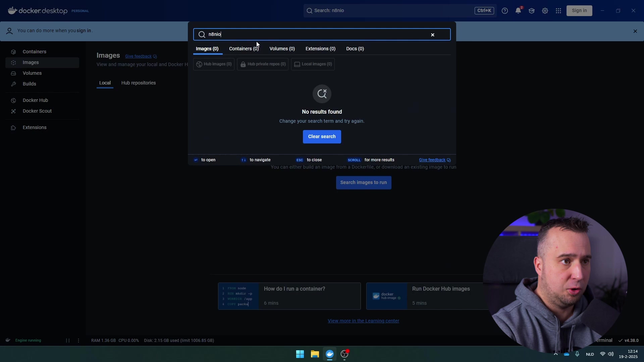Click Search images to run button
The height and width of the screenshot is (362, 644).
(x=364, y=183)
